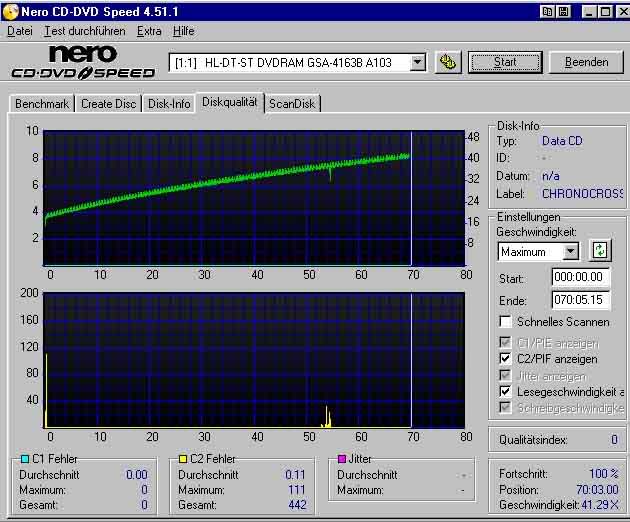The height and width of the screenshot is (522, 630).
Task: Toggle the Schnelles Scannen checkbox
Action: click(505, 321)
